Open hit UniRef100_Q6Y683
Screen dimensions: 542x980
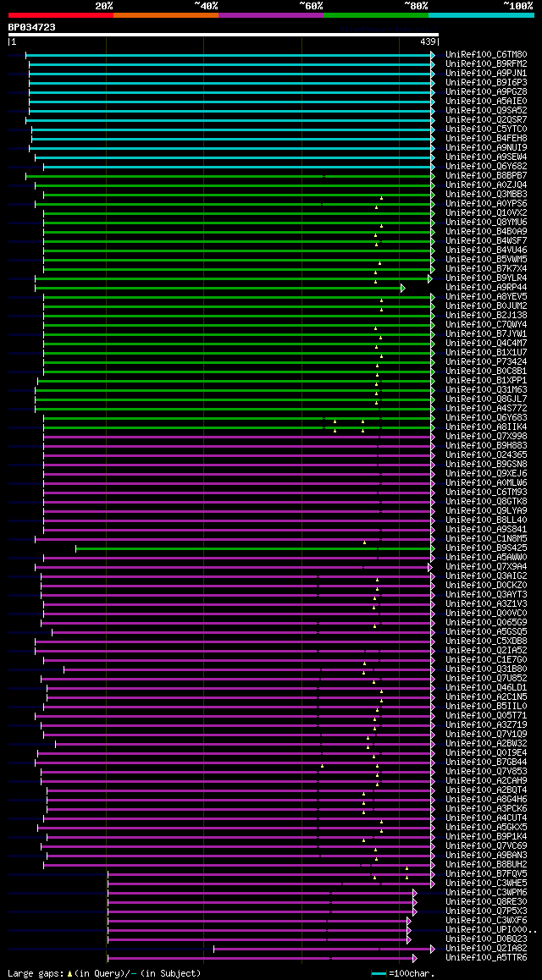(x=486, y=418)
